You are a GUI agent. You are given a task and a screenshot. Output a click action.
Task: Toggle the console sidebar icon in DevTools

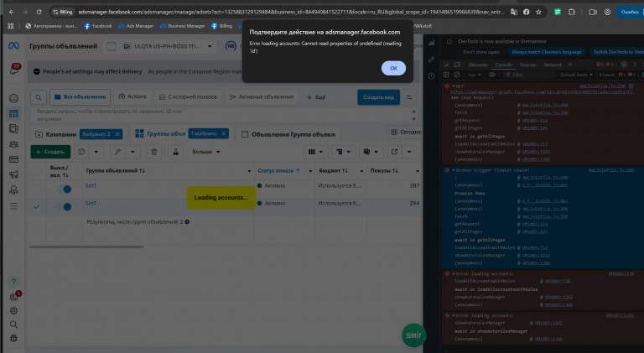[446, 75]
